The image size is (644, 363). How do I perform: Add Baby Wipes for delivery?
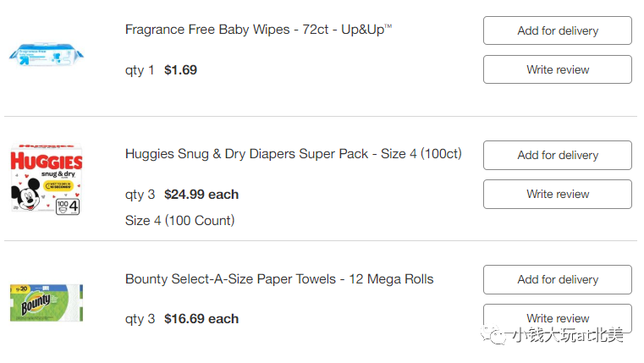click(557, 30)
